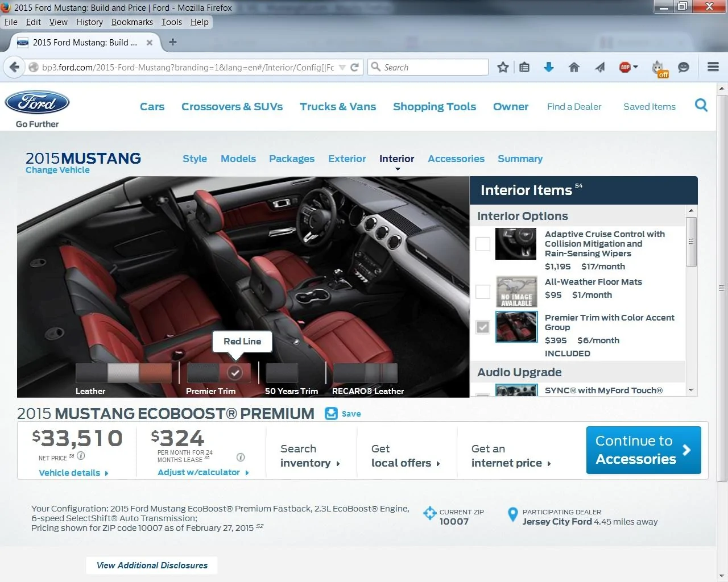
Task: Click the Adaptive Cruise Control steering wheel thumbnail
Action: pos(516,244)
